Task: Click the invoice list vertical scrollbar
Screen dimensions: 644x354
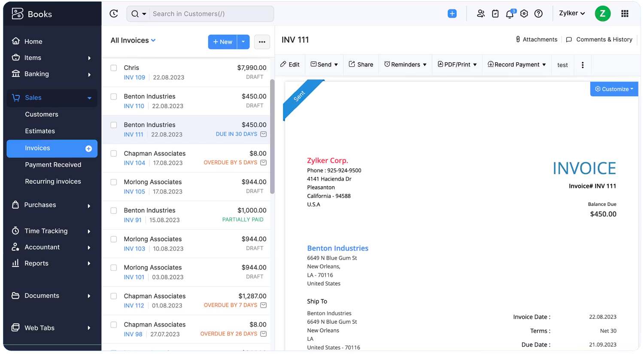Action: point(272,136)
